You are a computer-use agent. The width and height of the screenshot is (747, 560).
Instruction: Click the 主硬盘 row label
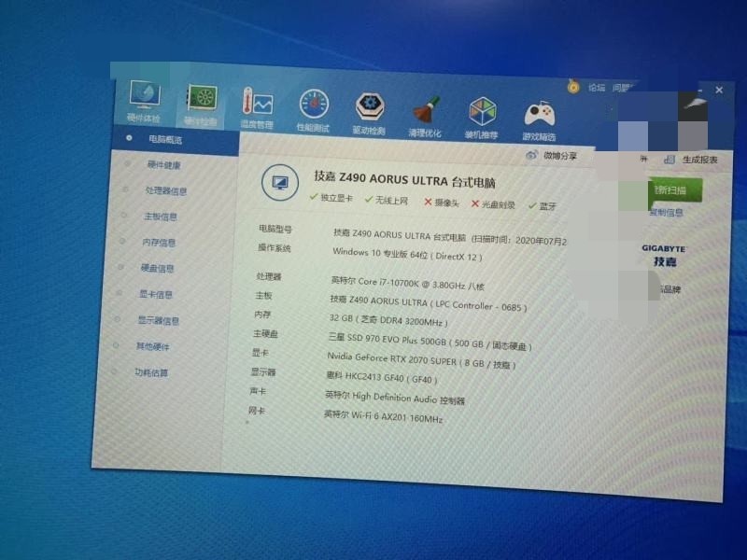265,333
